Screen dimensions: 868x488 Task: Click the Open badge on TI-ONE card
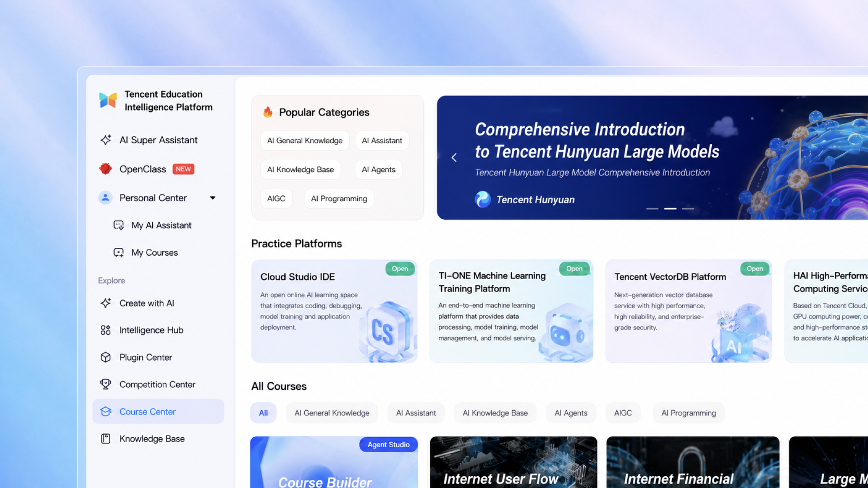click(x=574, y=269)
